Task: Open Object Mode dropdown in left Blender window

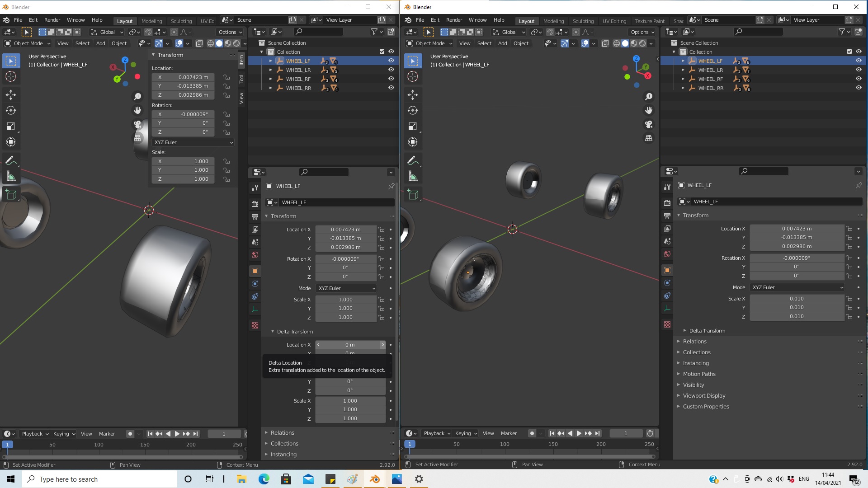Action: (27, 43)
